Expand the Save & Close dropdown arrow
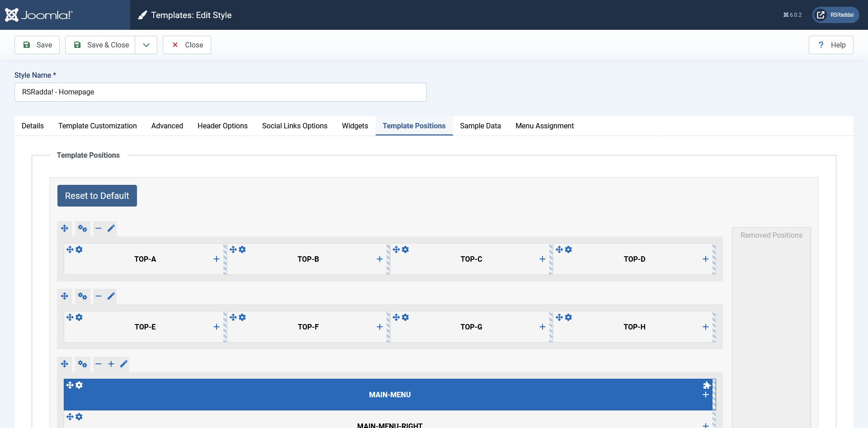868x428 pixels. pos(146,45)
